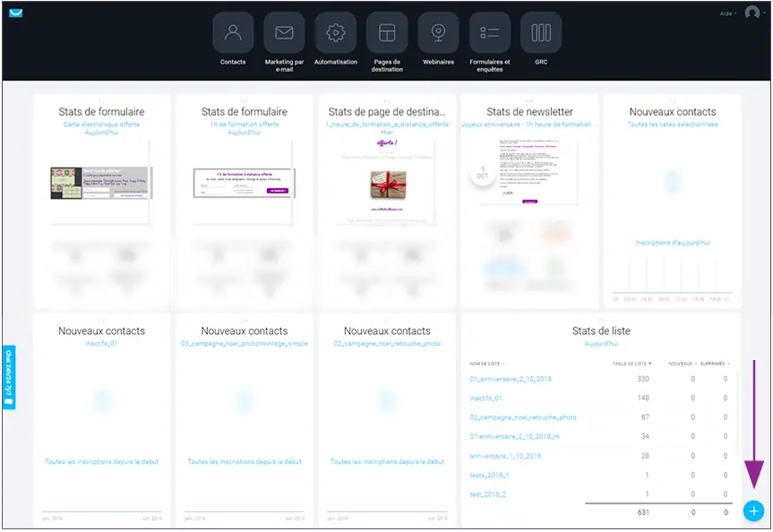Open the Webinaires webcam icon
The width and height of the screenshot is (773, 532).
438,32
